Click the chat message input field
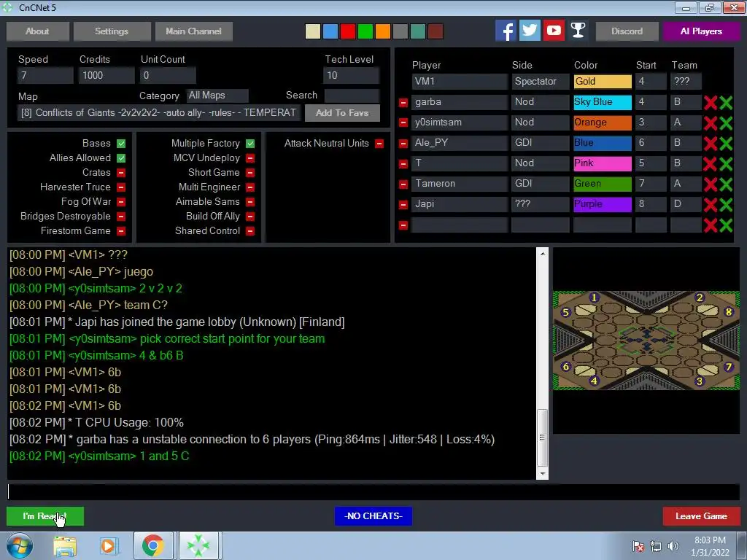Viewport: 747px width, 560px height. [373, 492]
